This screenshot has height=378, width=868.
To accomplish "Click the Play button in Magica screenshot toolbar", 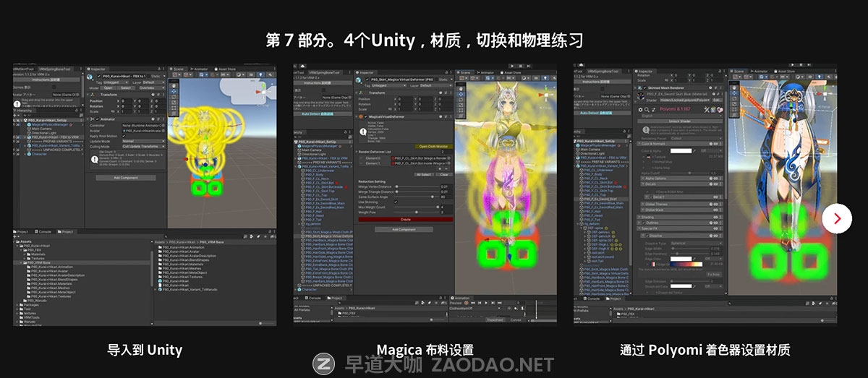I will [x=513, y=66].
